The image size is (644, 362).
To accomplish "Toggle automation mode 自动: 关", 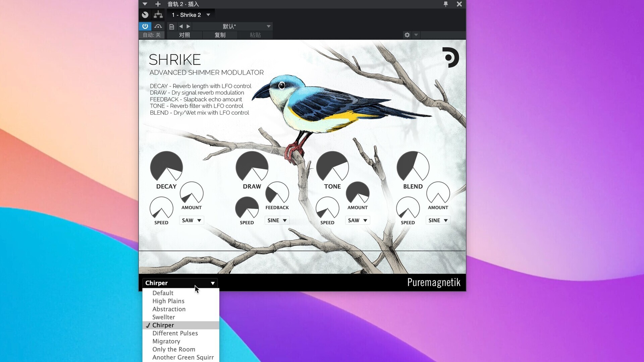I will pyautogui.click(x=152, y=35).
